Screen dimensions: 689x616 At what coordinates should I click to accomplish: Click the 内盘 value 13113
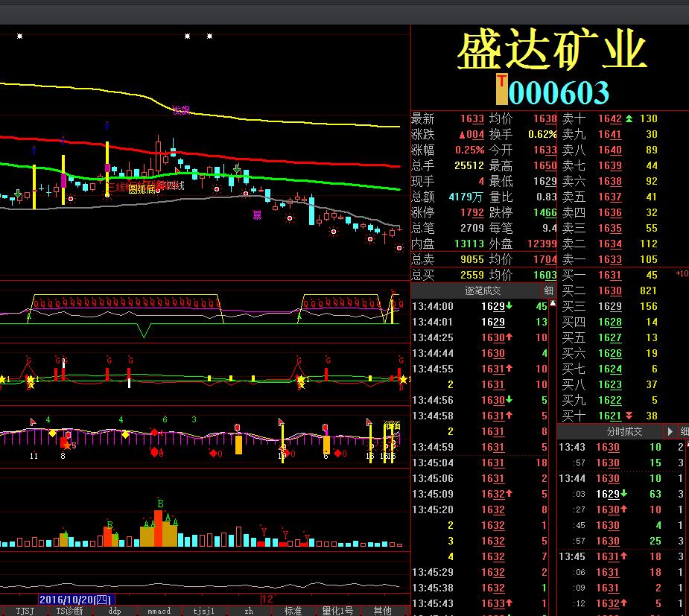click(469, 244)
